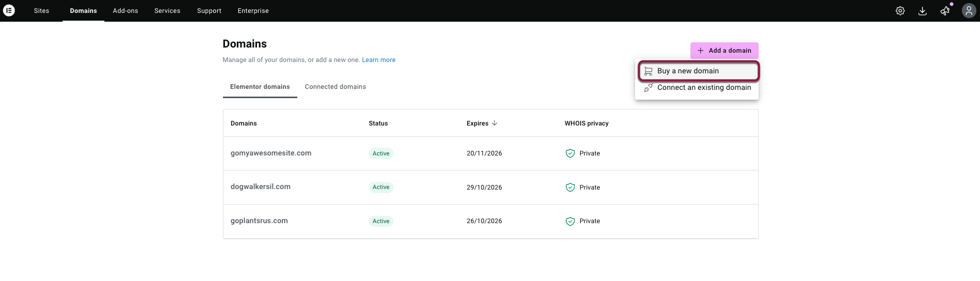Open the user account avatar
This screenshot has height=281, width=980.
pyautogui.click(x=968, y=11)
